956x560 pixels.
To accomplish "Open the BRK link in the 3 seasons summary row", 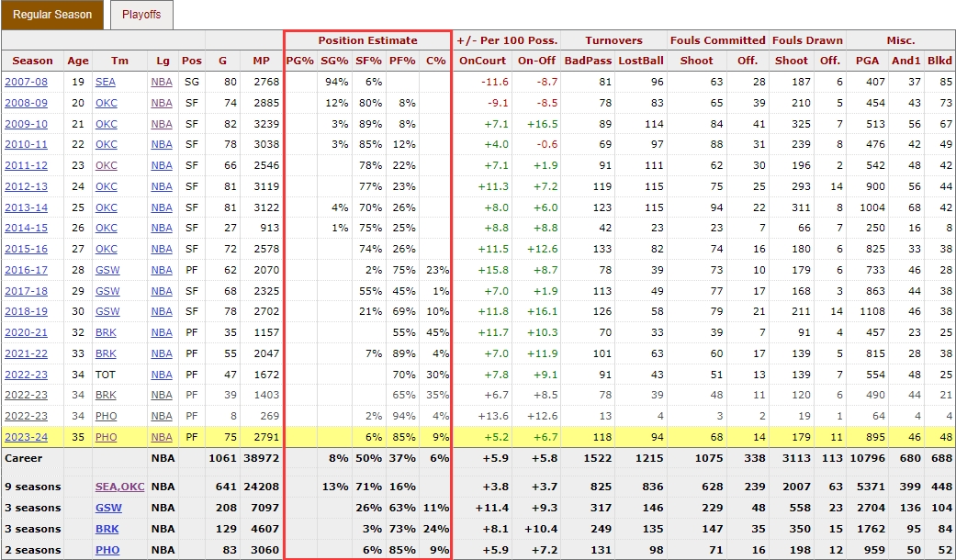I will click(x=107, y=529).
